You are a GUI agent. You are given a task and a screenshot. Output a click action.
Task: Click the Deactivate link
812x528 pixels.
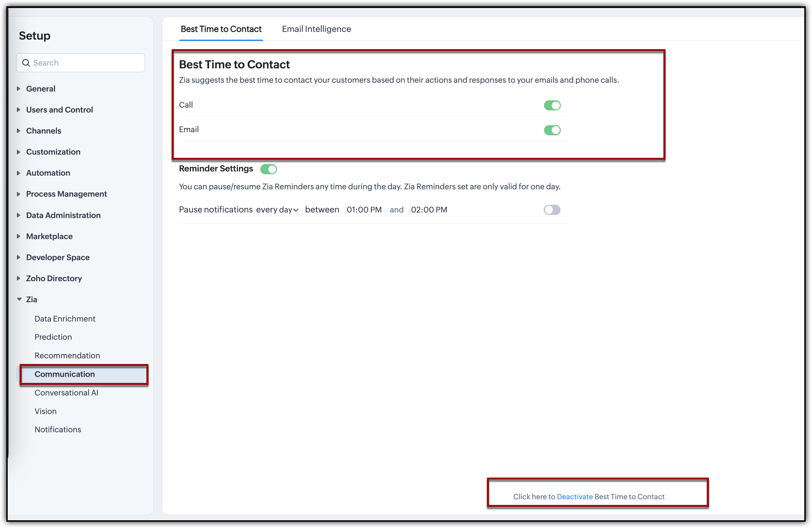[574, 496]
